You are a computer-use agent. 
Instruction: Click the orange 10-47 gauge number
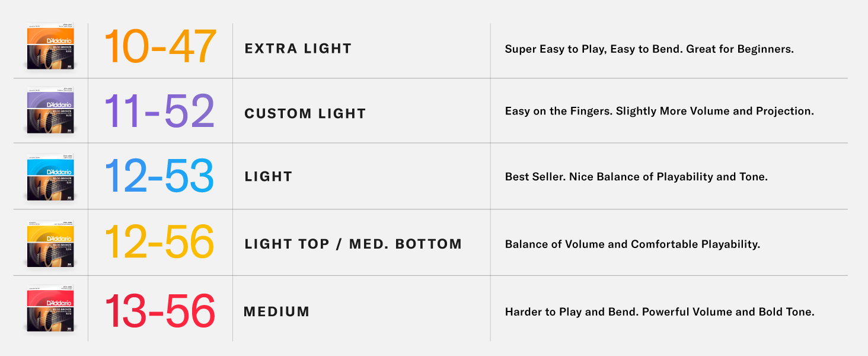(160, 47)
